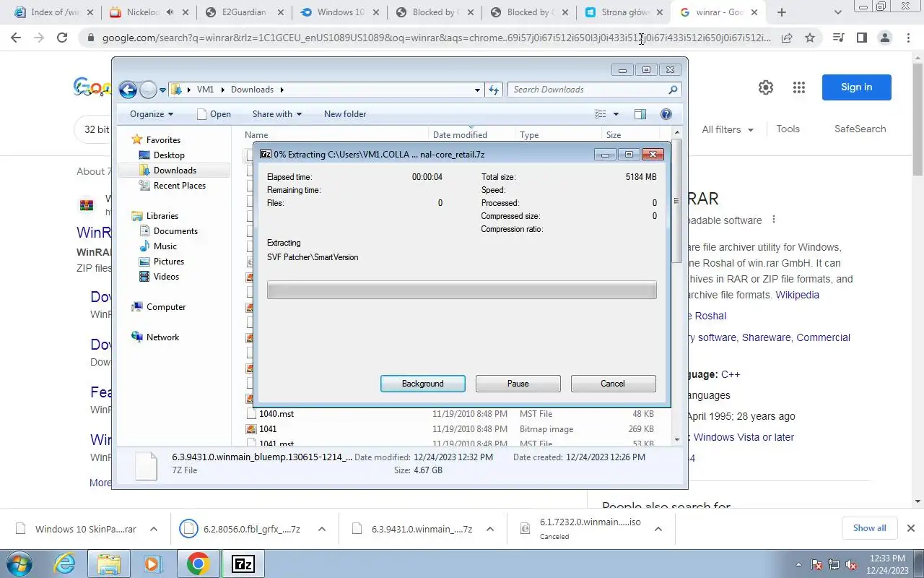The height and width of the screenshot is (578, 924).
Task: Open Chrome three-dot menu
Action: coord(908,38)
